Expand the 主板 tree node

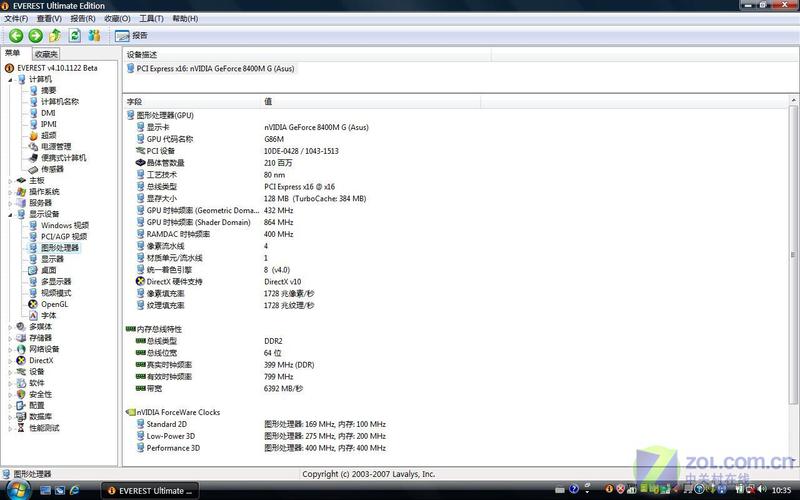click(10, 181)
